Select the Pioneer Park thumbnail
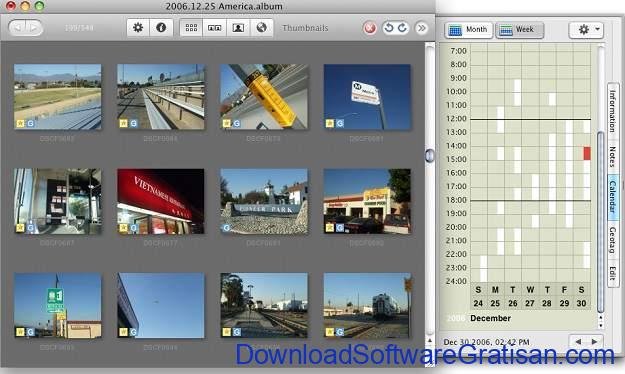625x374 pixels. coord(264,201)
